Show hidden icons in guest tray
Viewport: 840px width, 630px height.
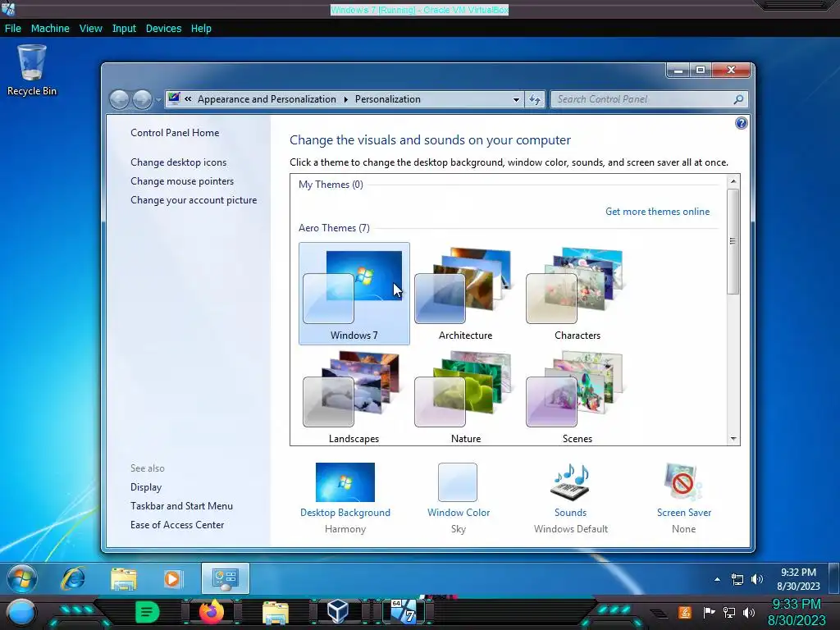pos(717,579)
